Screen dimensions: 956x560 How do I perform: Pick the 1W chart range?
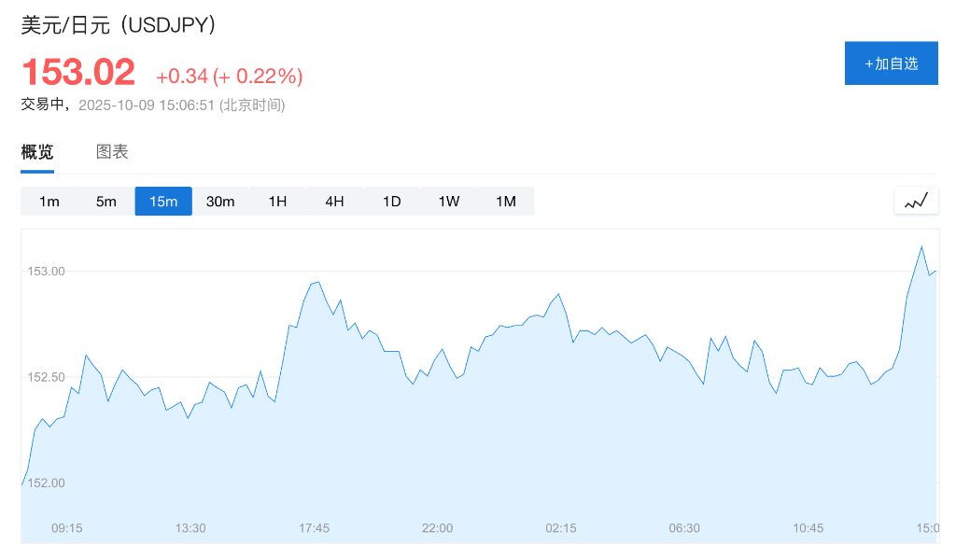[448, 202]
